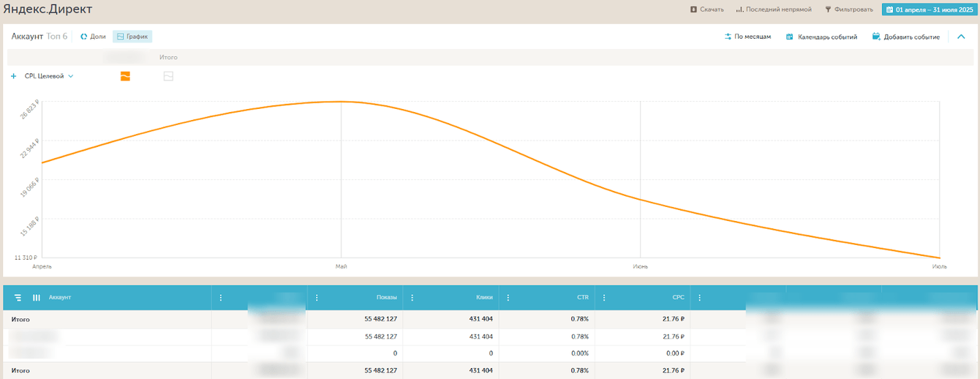Image resolution: width=980 pixels, height=379 pixels.
Task: Click Добавить событие
Action: [x=905, y=37]
